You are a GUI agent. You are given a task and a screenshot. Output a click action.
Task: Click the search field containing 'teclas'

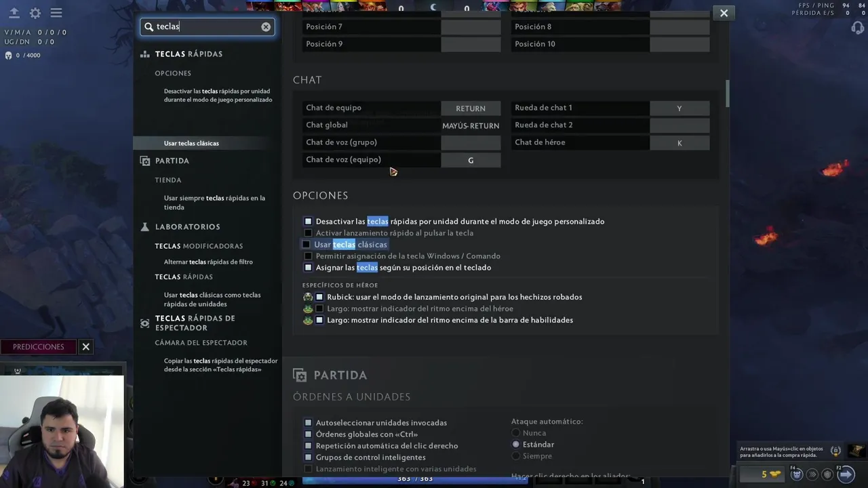(x=207, y=27)
